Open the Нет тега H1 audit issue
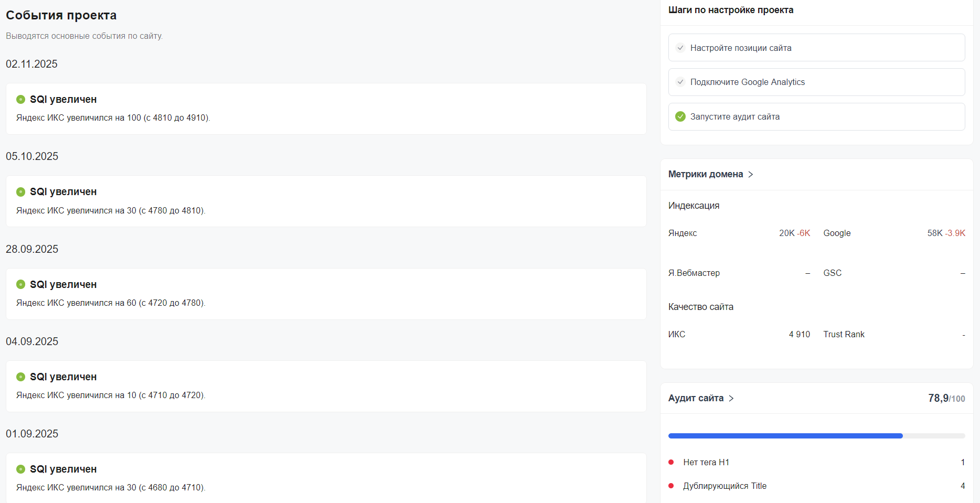Image resolution: width=980 pixels, height=503 pixels. pos(706,462)
